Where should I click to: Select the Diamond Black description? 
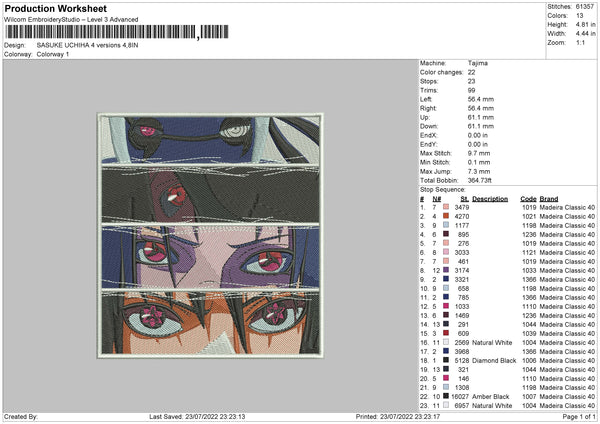point(494,360)
